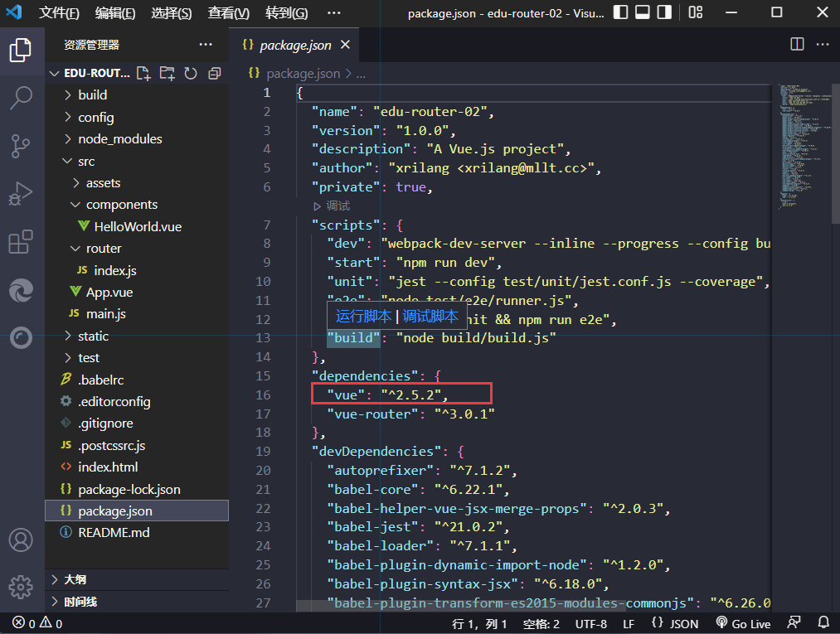Screen dimensions: 840x634
Task: Collapse the src folder
Action: click(86, 161)
